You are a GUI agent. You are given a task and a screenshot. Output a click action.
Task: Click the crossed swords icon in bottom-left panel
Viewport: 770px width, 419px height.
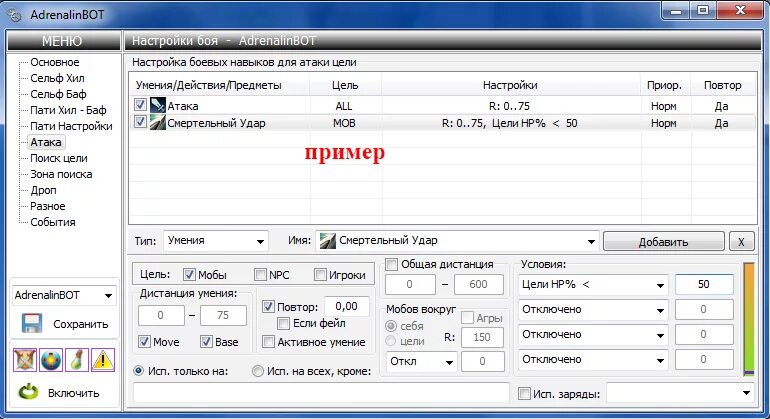click(25, 360)
